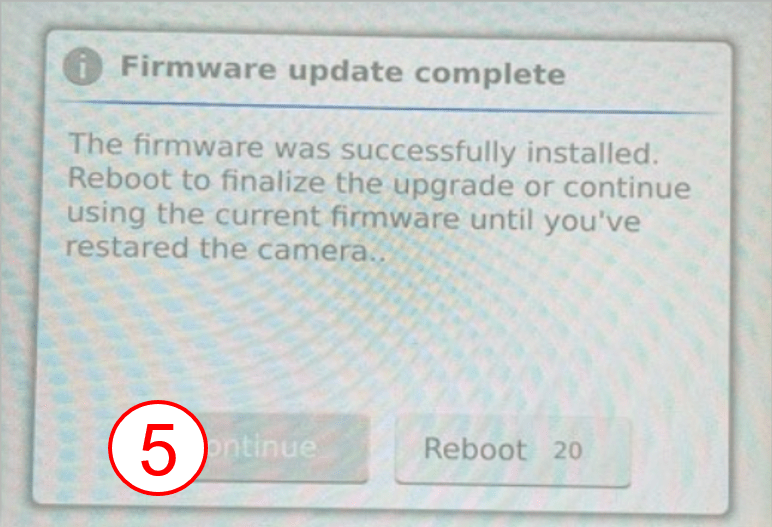Click the word Reboot inside the button
The height and width of the screenshot is (527, 772).
point(475,449)
